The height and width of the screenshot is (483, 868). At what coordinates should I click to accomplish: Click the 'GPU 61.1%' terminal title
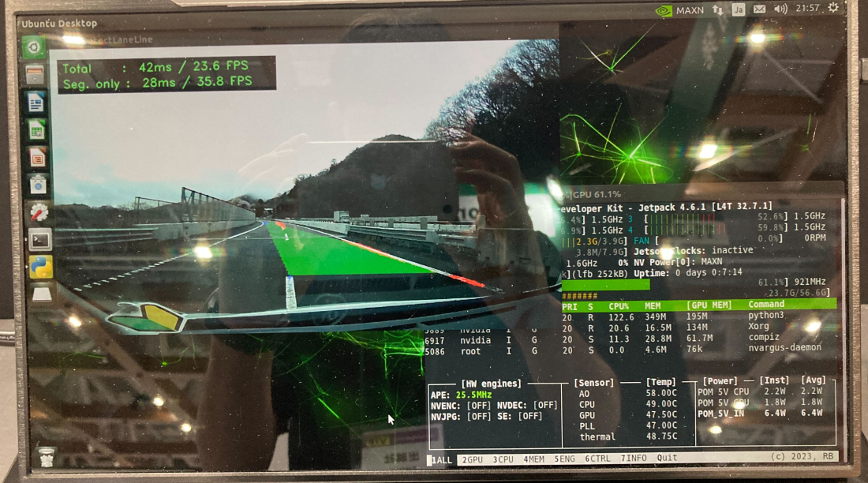point(597,194)
